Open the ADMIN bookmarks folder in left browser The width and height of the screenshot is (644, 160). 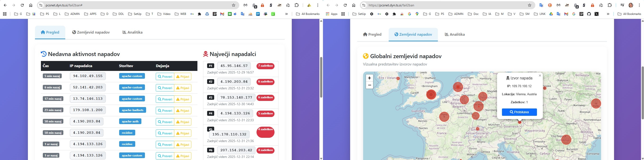coord(72,14)
